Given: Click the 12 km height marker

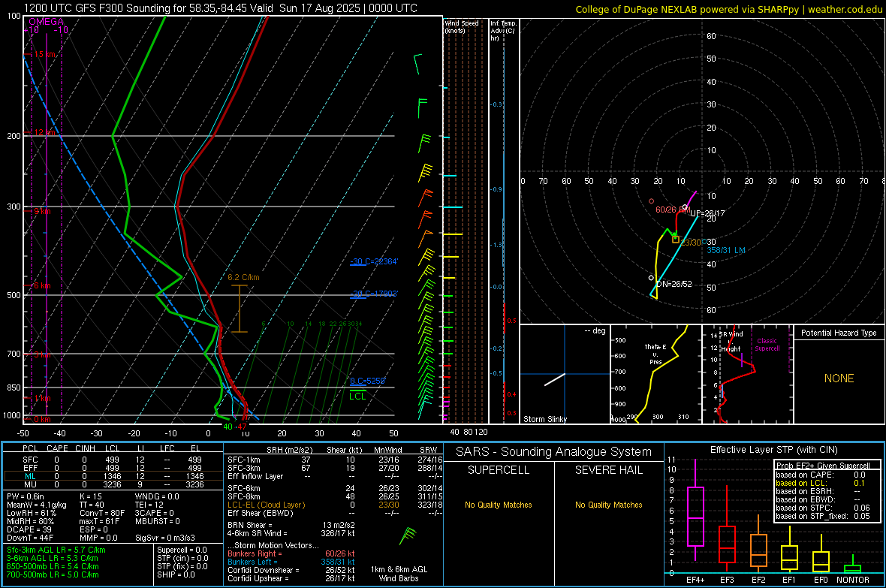Looking at the screenshot, I should click(44, 132).
